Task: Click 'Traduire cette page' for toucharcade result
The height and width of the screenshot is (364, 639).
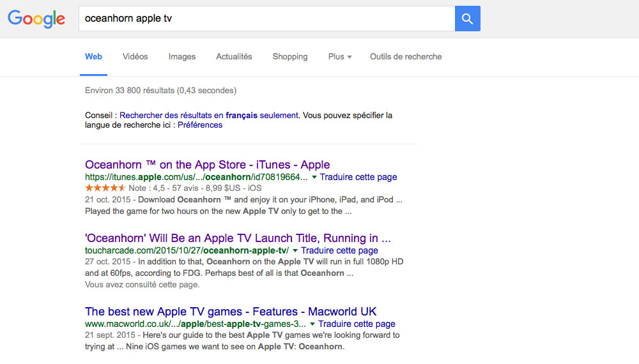Action: click(x=339, y=250)
